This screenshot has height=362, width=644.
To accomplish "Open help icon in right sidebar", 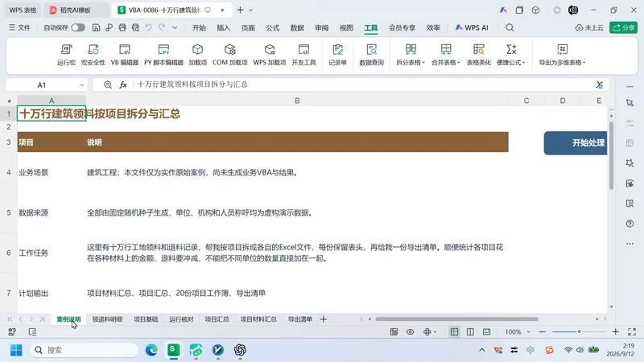I will 630,224.
